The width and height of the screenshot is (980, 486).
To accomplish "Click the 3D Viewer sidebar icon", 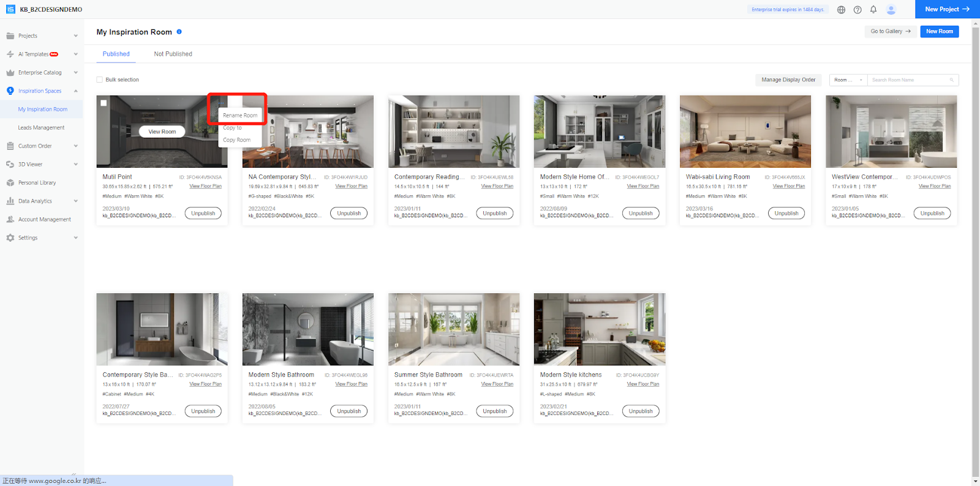I will [10, 165].
